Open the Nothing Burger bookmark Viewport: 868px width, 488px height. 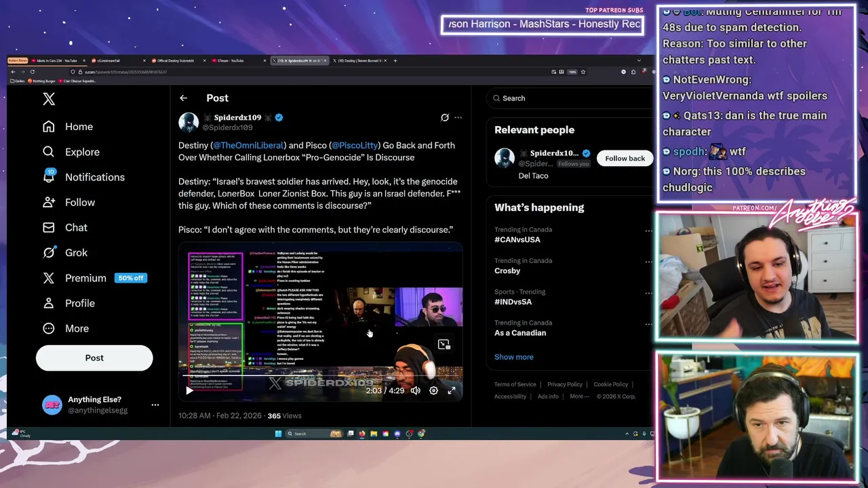point(42,81)
